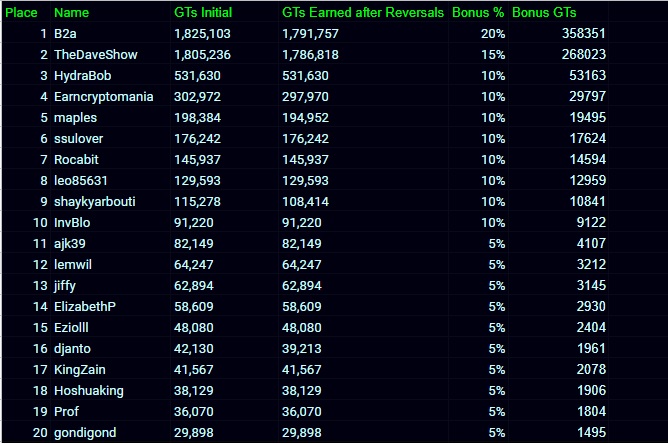This screenshot has height=444, width=668.
Task: Click place number '20' cell
Action: point(40,432)
